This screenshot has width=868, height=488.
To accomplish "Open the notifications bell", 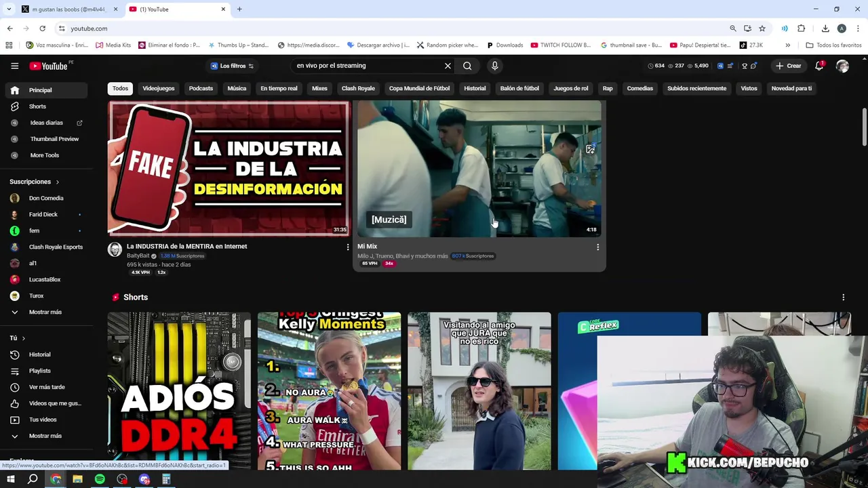I will (819, 66).
